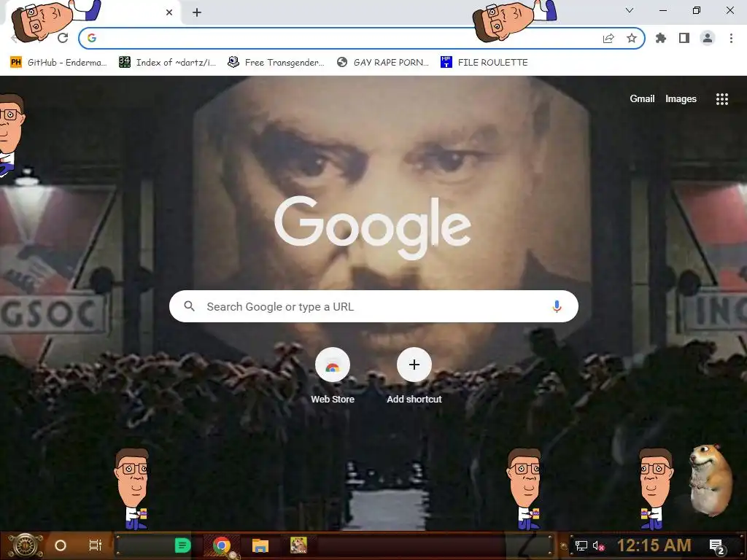Image resolution: width=747 pixels, height=560 pixels.
Task: Open File Explorer from the taskbar
Action: coord(260,545)
